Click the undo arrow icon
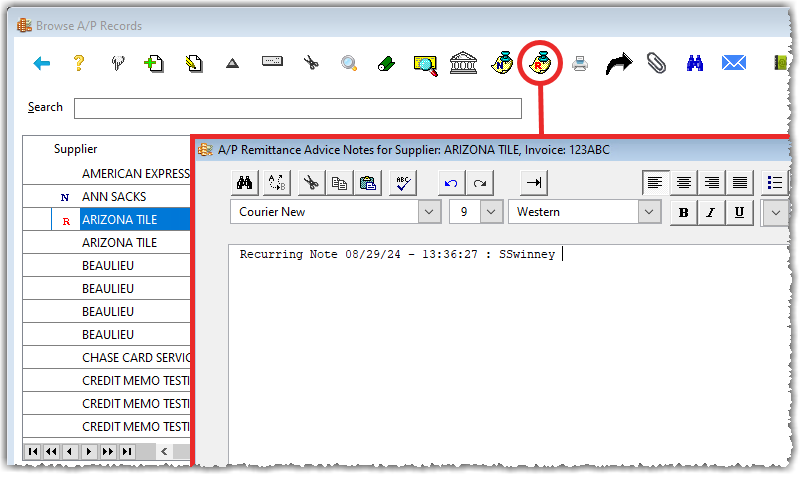 [451, 183]
